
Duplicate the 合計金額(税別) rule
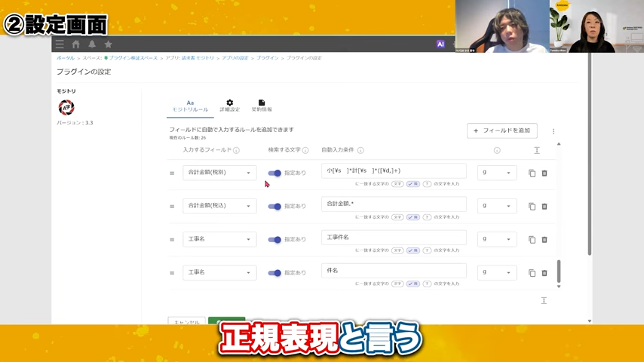point(532,173)
